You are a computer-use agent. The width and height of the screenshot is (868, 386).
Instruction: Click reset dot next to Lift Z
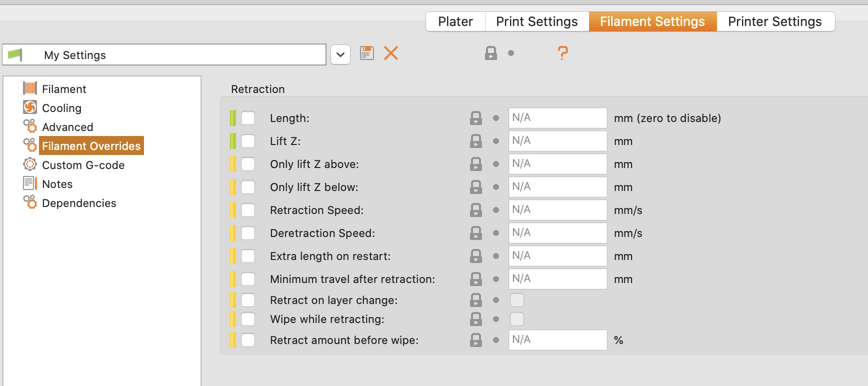[496, 141]
